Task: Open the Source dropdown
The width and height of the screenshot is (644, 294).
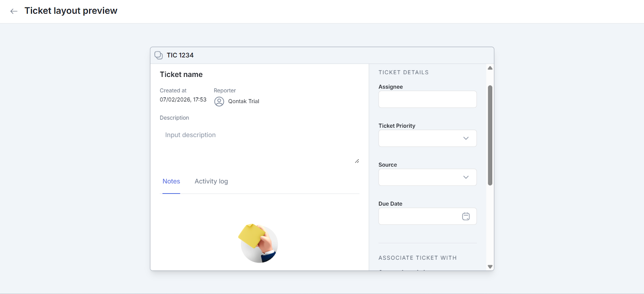Action: pyautogui.click(x=421, y=177)
